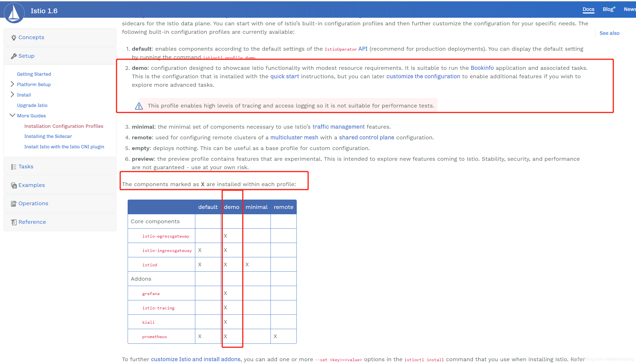Select Installation Configuration Profiles page

(x=64, y=126)
